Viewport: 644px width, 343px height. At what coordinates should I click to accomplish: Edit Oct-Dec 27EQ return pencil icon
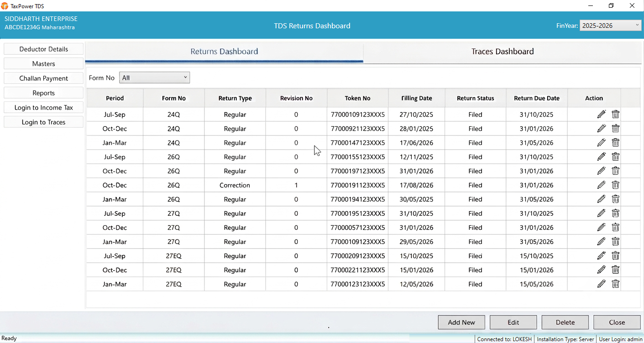click(x=602, y=270)
